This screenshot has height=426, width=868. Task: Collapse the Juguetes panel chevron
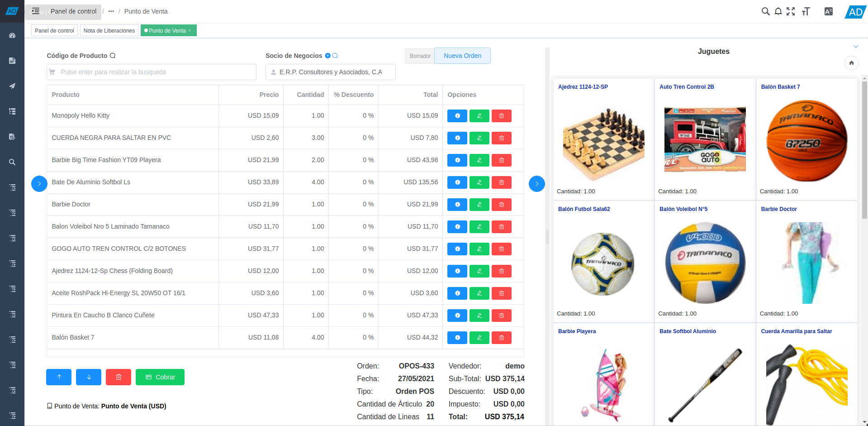[x=855, y=47]
